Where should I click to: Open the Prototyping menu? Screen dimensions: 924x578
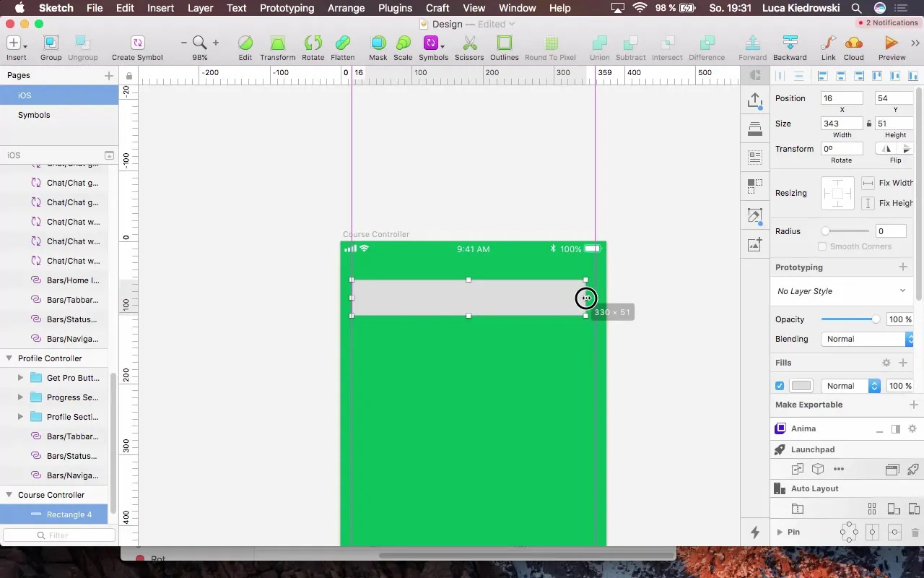287,8
